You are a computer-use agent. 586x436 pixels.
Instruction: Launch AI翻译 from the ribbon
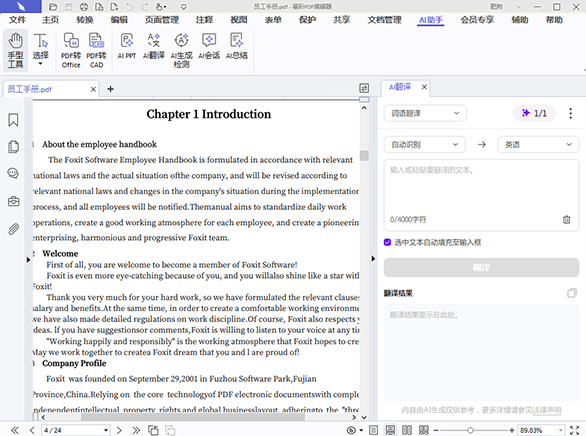154,47
